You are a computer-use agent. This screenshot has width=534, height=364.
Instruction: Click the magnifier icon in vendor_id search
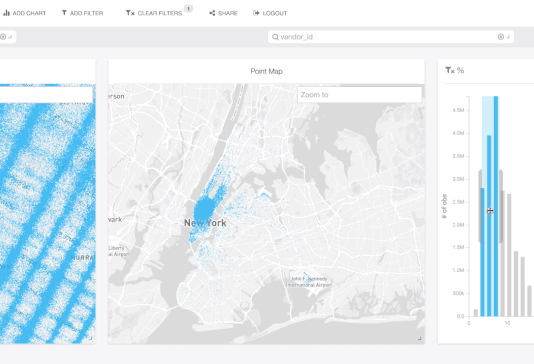(x=275, y=37)
